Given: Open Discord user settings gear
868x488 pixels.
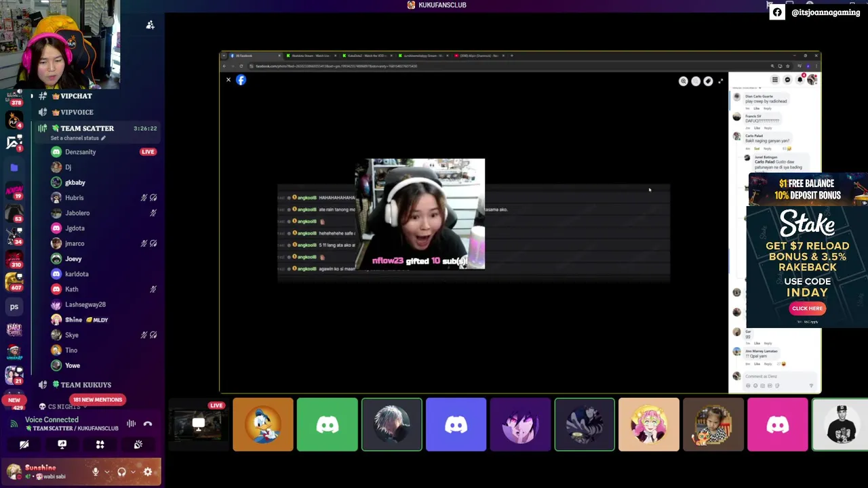Looking at the screenshot, I should (148, 472).
